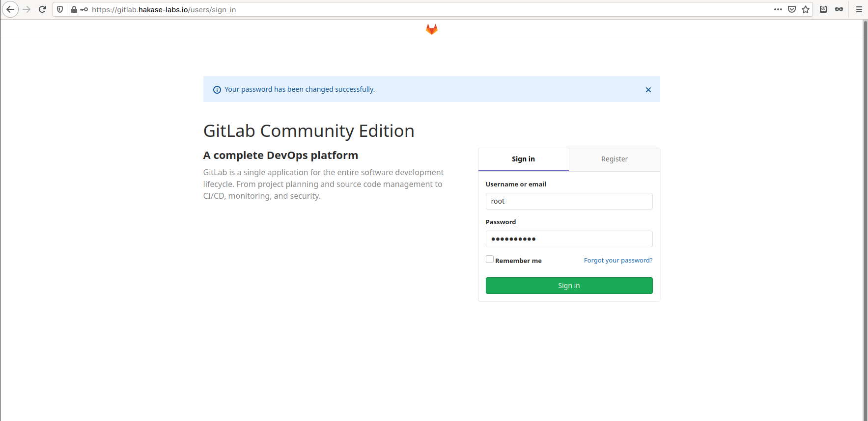Viewport: 868px width, 421px height.
Task: Click the browser forward arrow
Action: click(27, 9)
